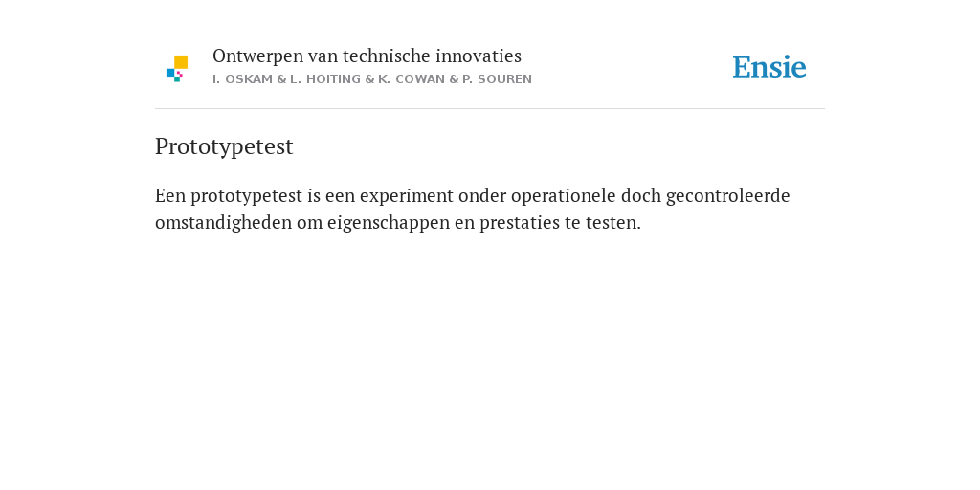Viewport: 980px width, 490px height.
Task: Click the horizontal divider under the header
Action: tap(490, 109)
